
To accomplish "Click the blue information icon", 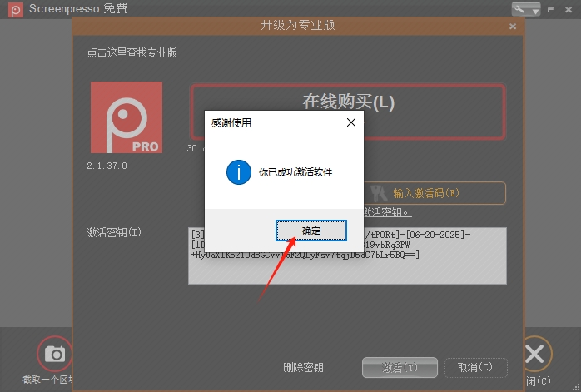I will pos(239,172).
